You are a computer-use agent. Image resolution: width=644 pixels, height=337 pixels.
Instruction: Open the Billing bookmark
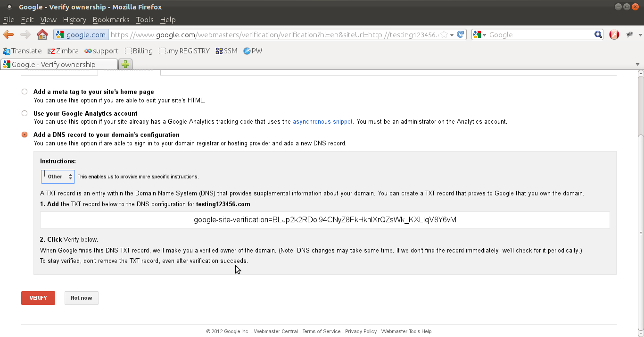tap(139, 51)
